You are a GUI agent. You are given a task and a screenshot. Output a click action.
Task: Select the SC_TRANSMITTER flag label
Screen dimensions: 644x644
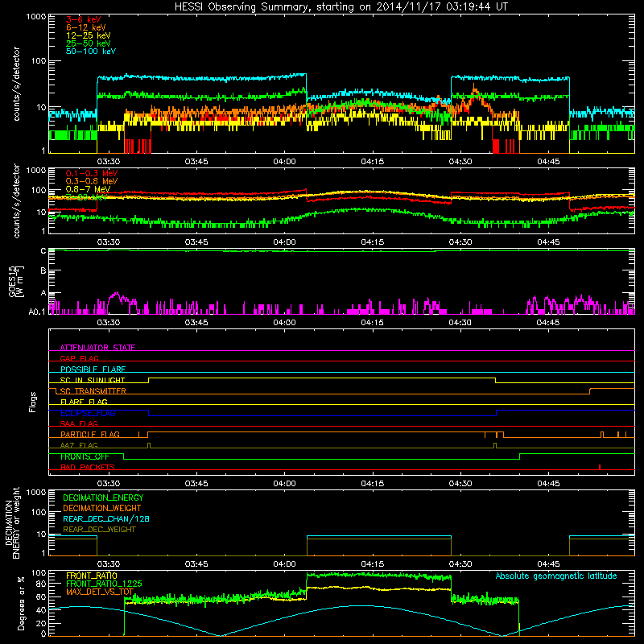tap(93, 391)
